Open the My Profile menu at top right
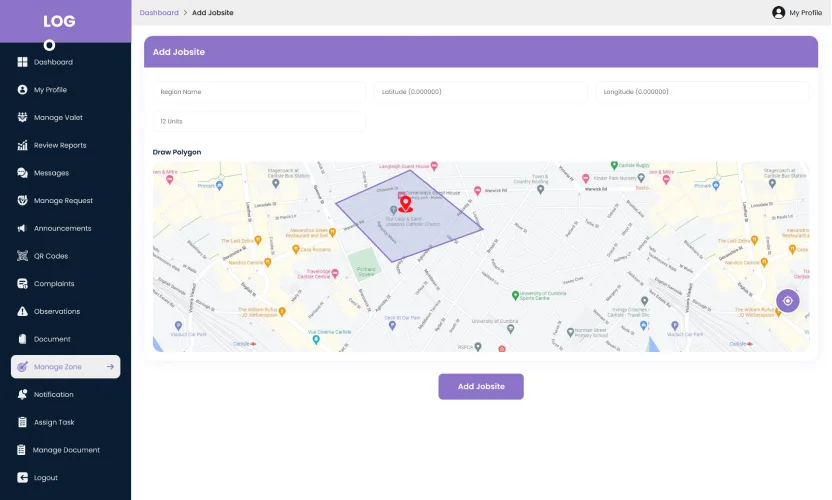Screen dimensions: 832x500 797,13
